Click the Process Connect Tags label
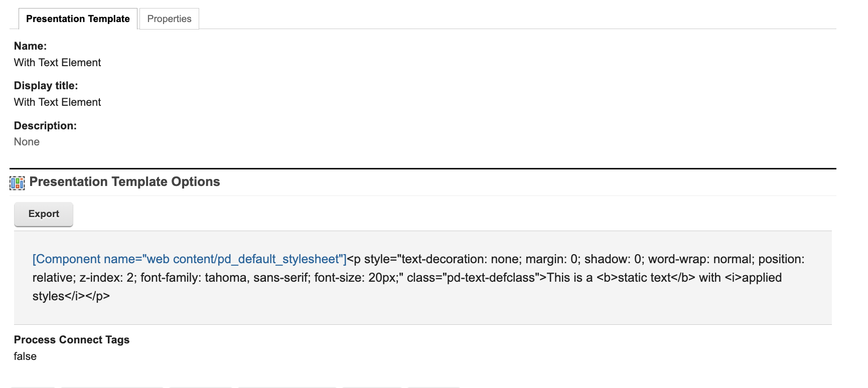Screen dimensions: 868x388 point(72,340)
